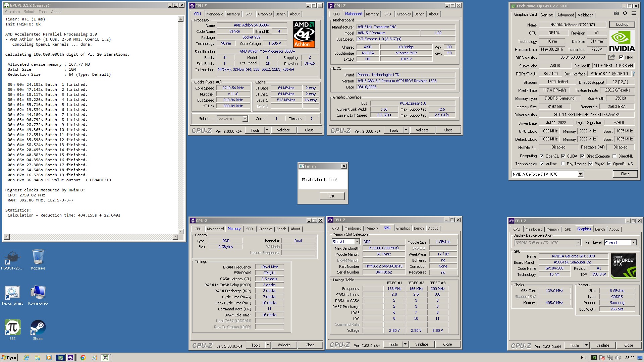
Task: Click the volume speaker tray icon
Action: click(x=618, y=358)
